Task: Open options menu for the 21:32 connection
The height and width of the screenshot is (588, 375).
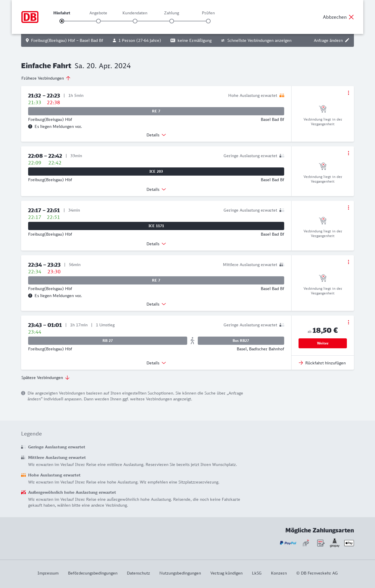Action: [348, 93]
